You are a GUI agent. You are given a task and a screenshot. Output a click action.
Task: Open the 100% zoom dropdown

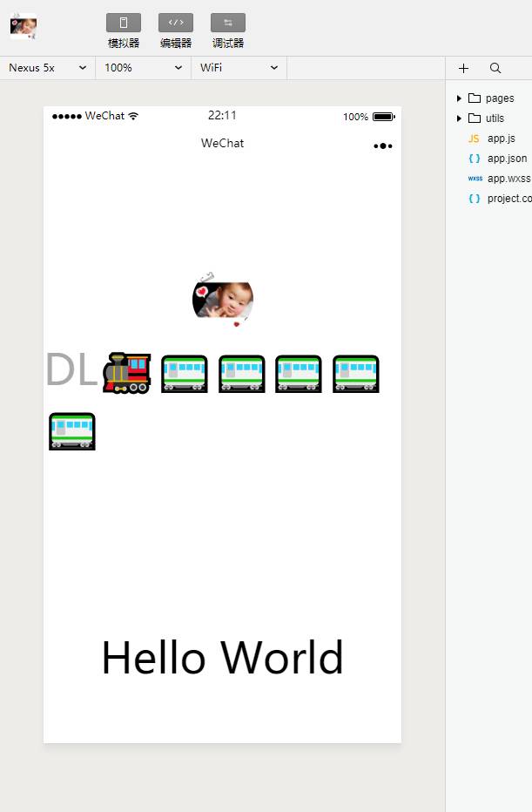144,68
